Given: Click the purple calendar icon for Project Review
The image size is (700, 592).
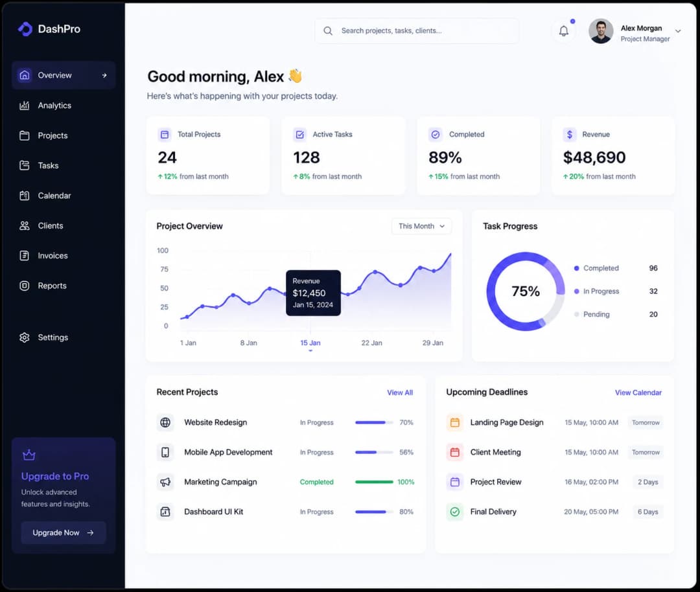Looking at the screenshot, I should [454, 482].
